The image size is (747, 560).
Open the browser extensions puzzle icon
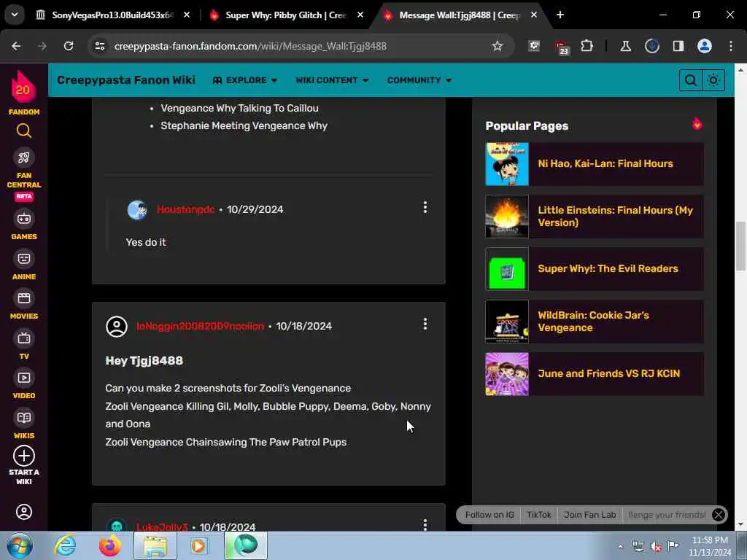(587, 46)
